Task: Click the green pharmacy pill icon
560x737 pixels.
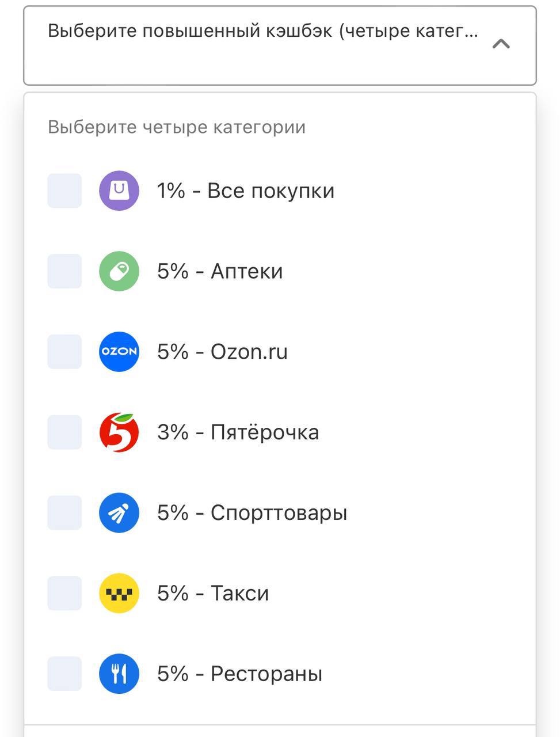Action: tap(119, 271)
